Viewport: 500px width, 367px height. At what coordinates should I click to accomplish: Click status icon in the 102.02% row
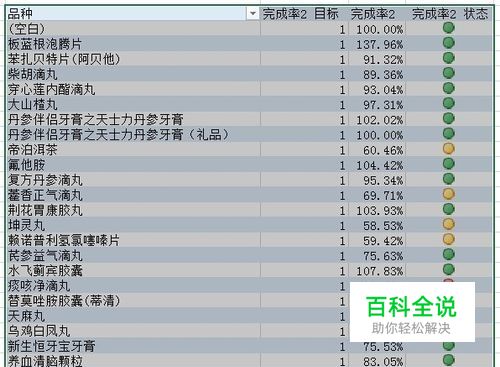coord(449,118)
